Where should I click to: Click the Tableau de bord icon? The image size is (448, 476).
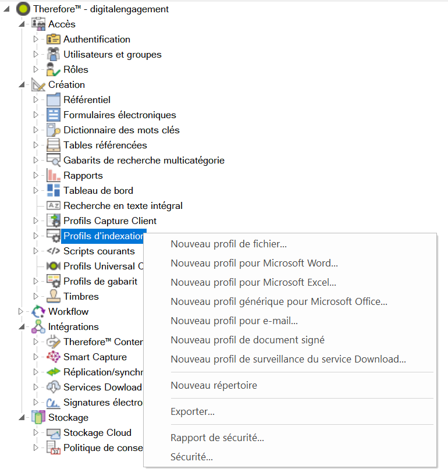pos(54,191)
